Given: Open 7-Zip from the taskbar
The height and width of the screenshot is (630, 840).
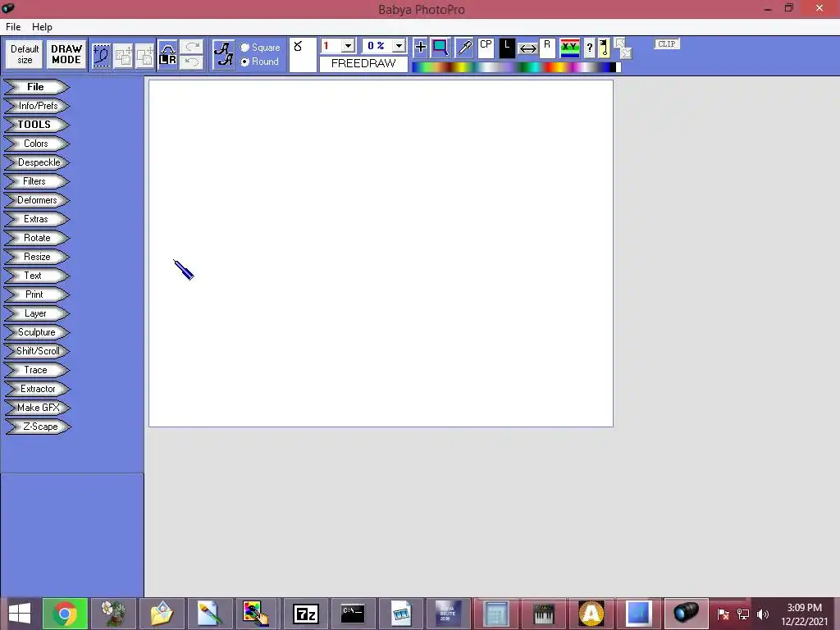Looking at the screenshot, I should [x=305, y=614].
